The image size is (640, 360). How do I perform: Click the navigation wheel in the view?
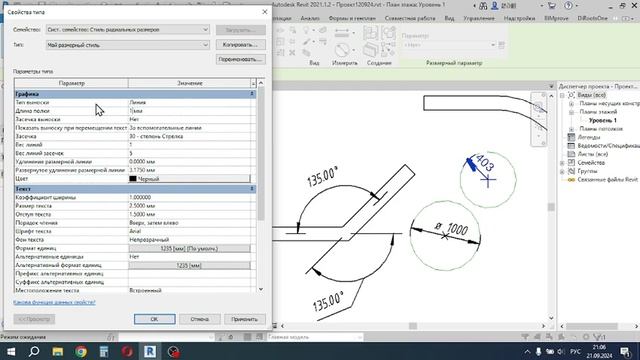point(538,107)
